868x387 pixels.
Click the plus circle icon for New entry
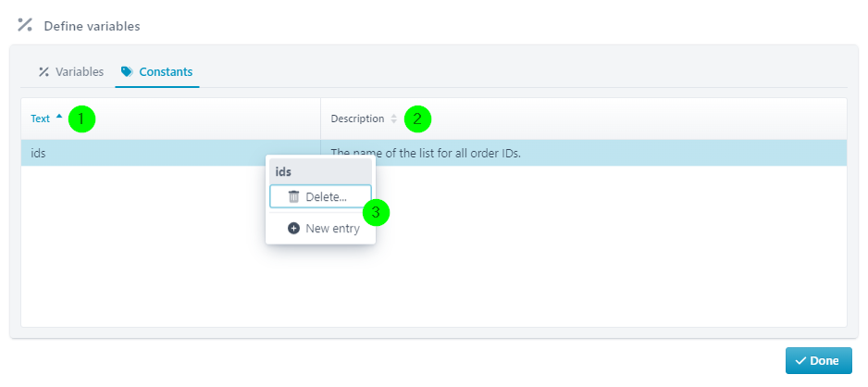(294, 228)
